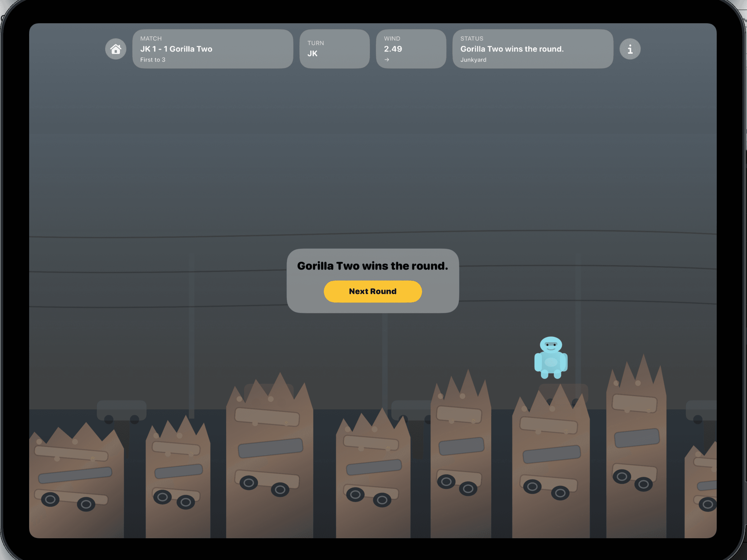Click the status text 'Gorilla Two wins the round.'
This screenshot has width=747, height=560.
[x=512, y=49]
